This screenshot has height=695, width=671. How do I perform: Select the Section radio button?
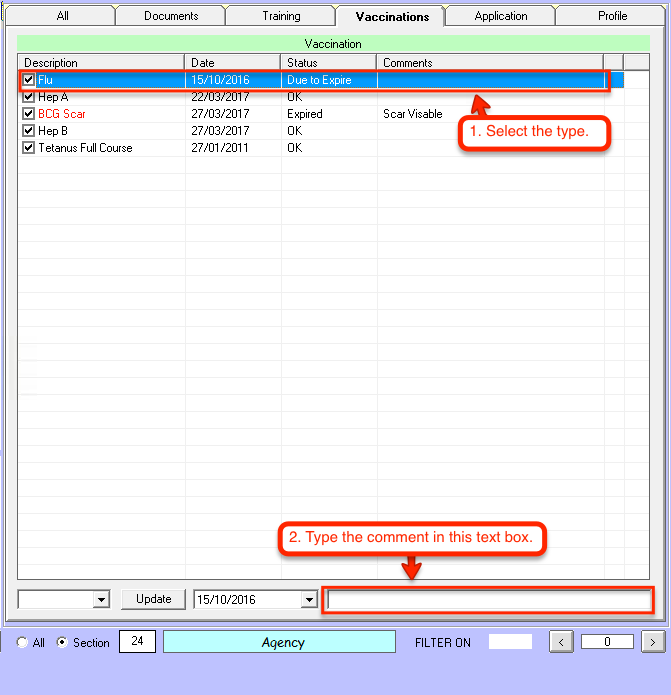click(62, 643)
